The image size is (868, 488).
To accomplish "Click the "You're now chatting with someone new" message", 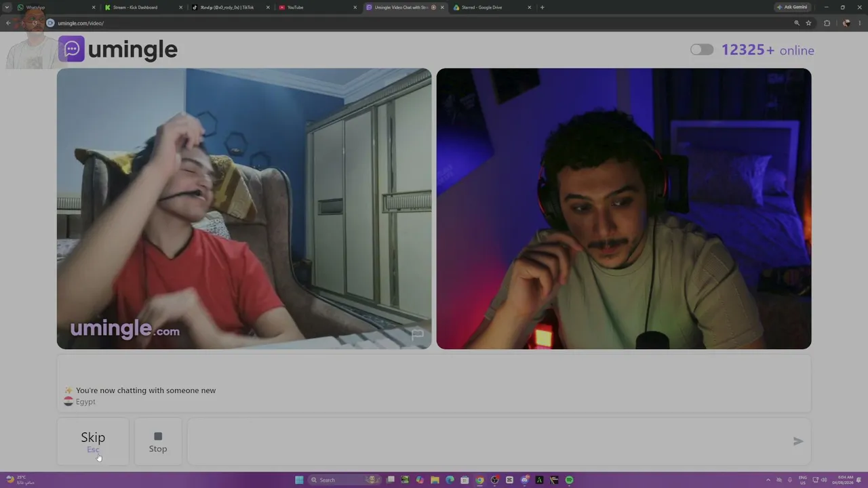I will pos(146,390).
